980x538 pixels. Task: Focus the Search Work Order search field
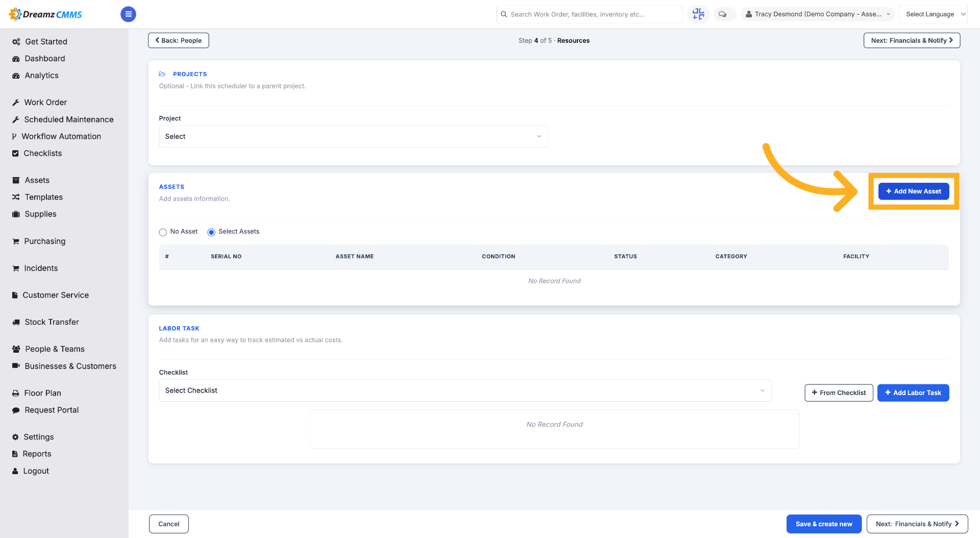(590, 14)
